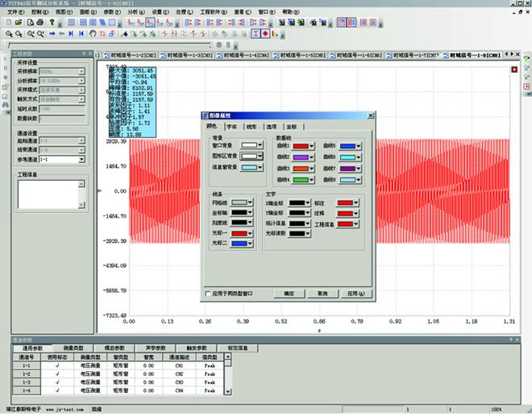532x414 pixels.
Task: Click the red diamond marker toolbar icon
Action: tap(265, 35)
